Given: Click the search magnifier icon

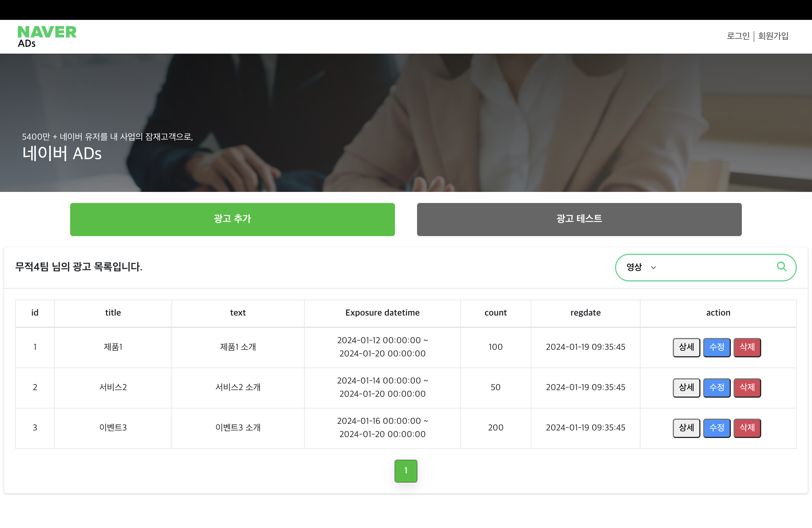Looking at the screenshot, I should (782, 266).
